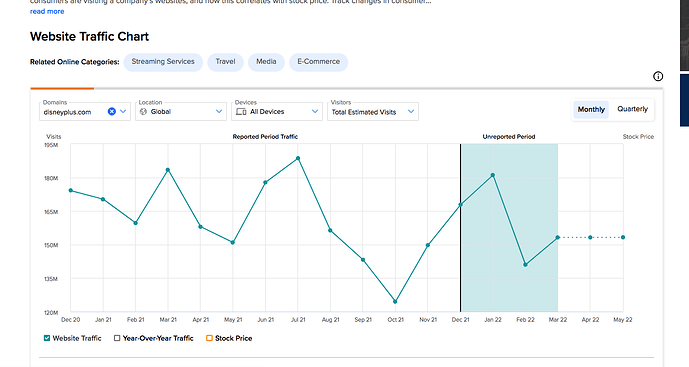Expand the Domains dropdown arrow
The height and width of the screenshot is (367, 689).
point(123,112)
